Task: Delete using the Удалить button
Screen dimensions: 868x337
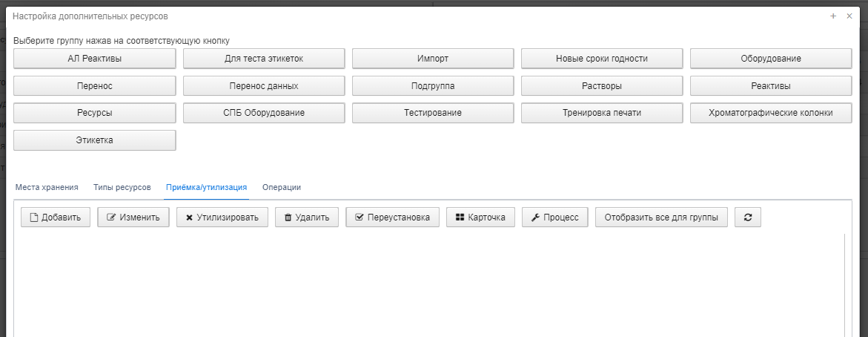Action: (x=307, y=217)
